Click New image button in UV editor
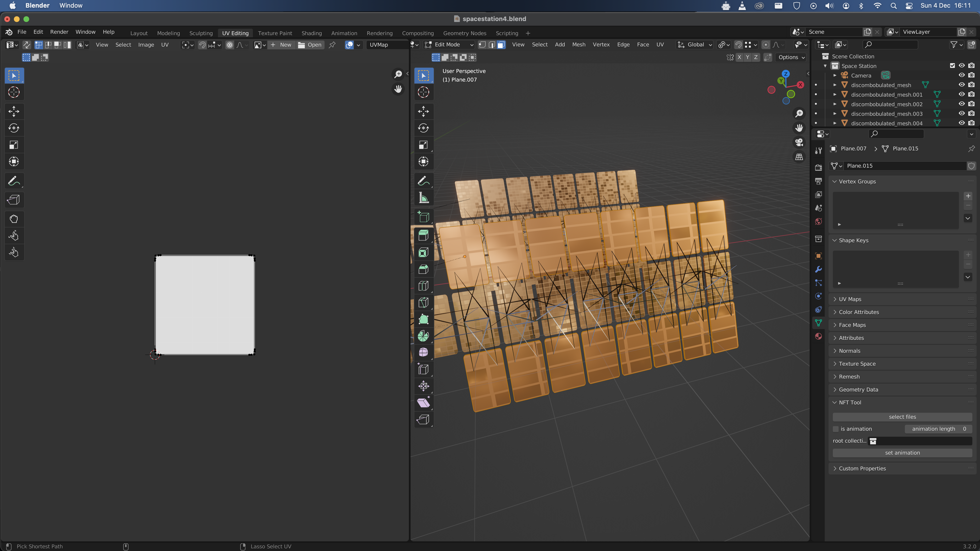The image size is (980, 551). coord(282,45)
